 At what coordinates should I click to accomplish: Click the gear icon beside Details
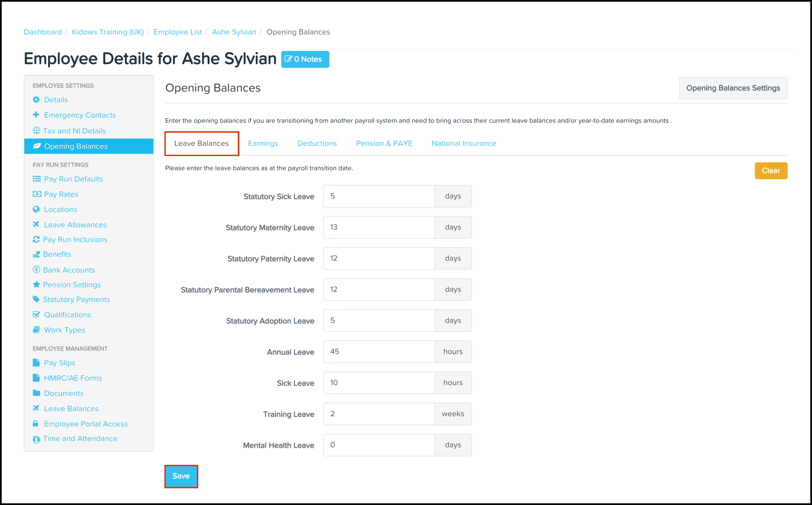pyautogui.click(x=36, y=100)
